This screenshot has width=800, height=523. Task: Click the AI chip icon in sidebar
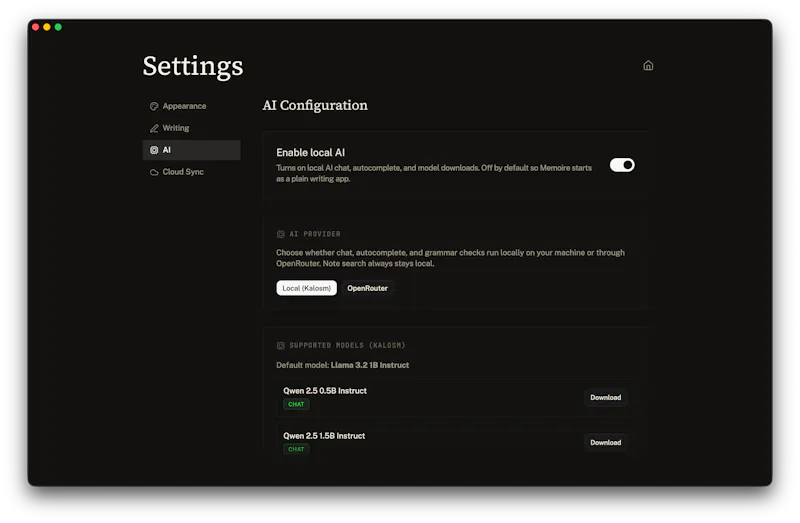click(154, 150)
